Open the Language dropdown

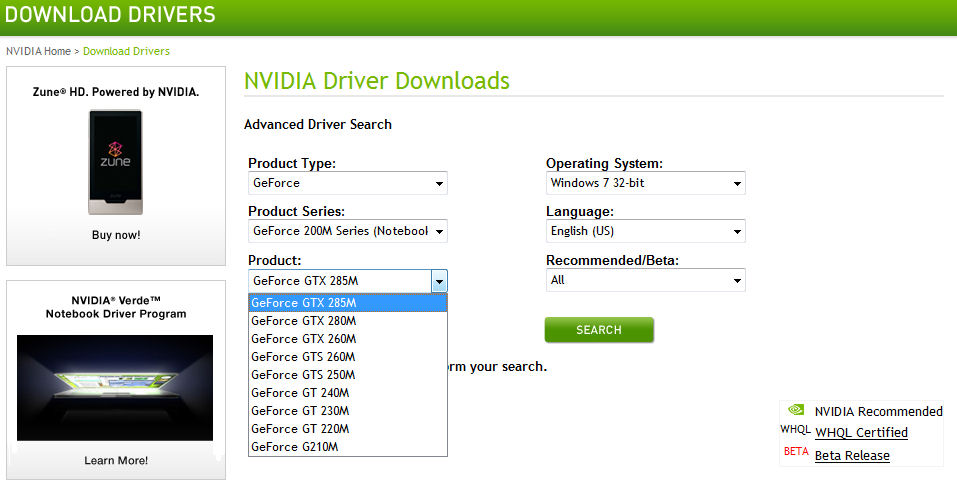(x=645, y=231)
